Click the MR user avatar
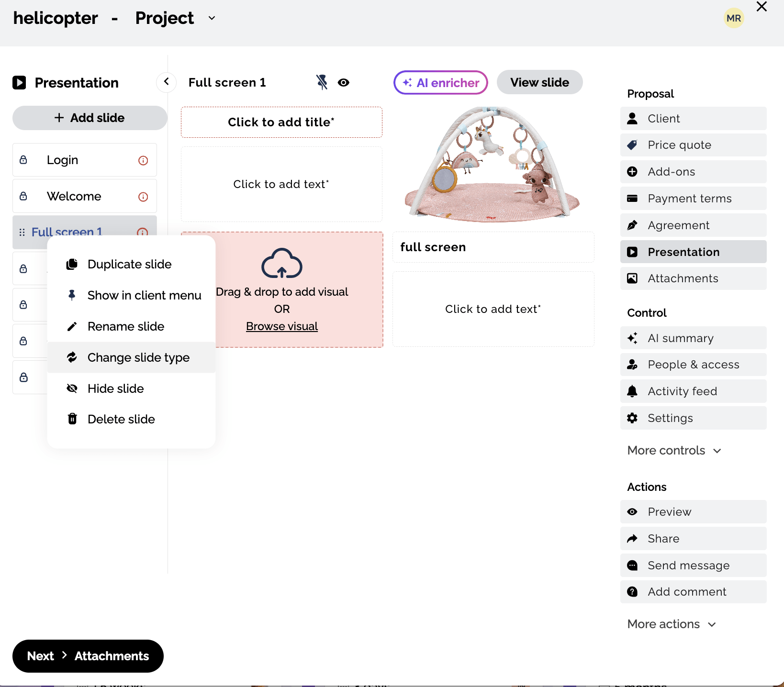 [x=733, y=18]
